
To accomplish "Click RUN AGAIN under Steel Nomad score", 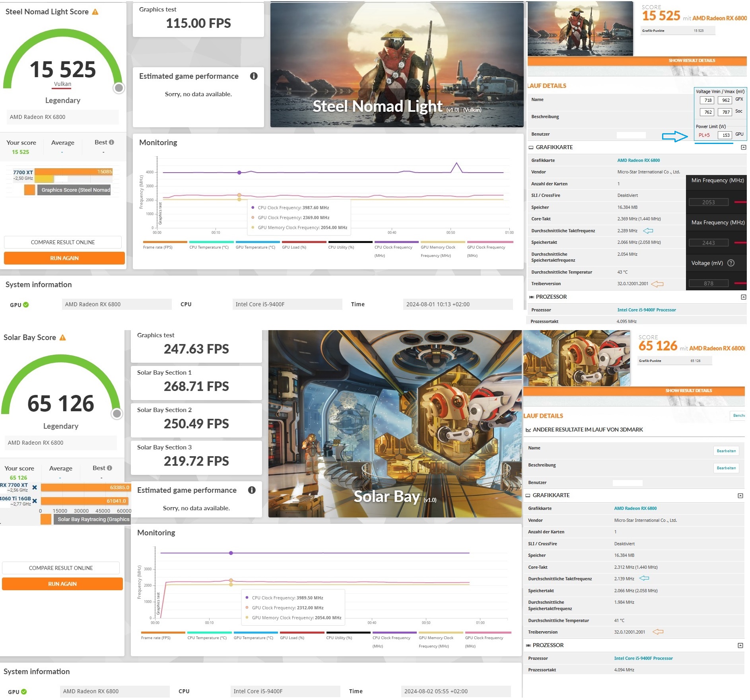I will [64, 258].
